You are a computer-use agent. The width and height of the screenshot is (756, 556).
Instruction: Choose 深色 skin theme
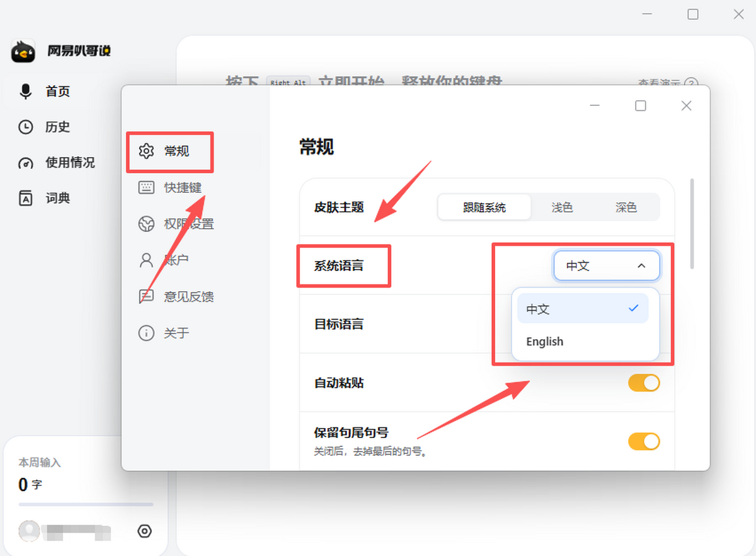pyautogui.click(x=626, y=207)
